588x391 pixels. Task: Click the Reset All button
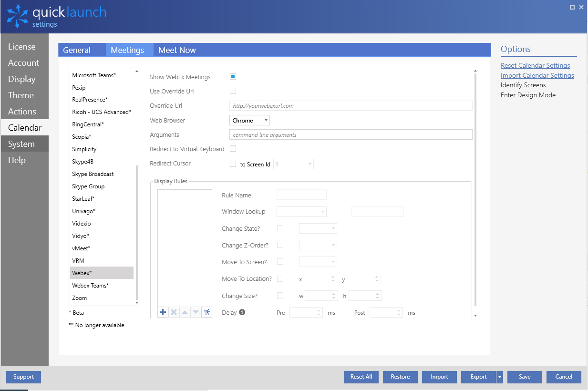pyautogui.click(x=361, y=377)
